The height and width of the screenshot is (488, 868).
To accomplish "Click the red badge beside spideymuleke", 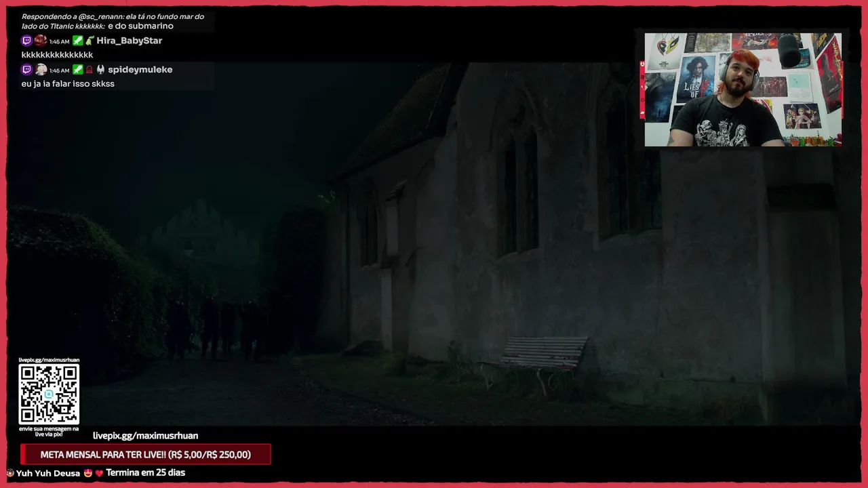I will pos(89,69).
